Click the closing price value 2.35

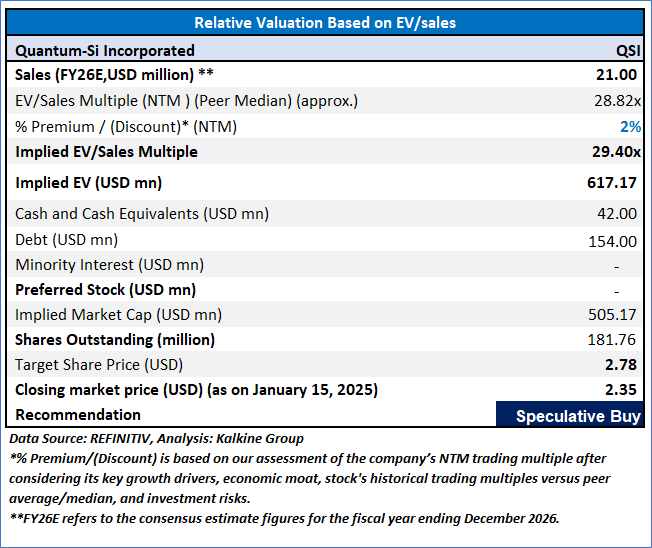point(621,390)
